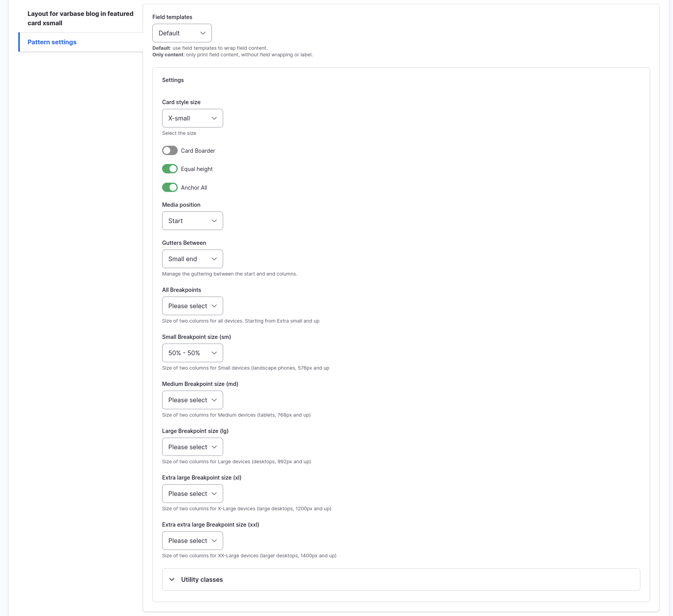Click the Card Boarder label text
The width and height of the screenshot is (673, 616).
(x=198, y=151)
